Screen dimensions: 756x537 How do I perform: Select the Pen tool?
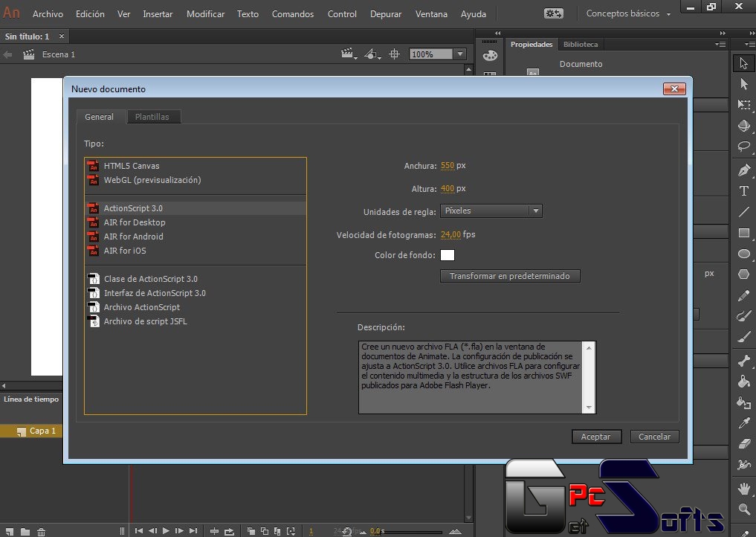click(x=743, y=170)
